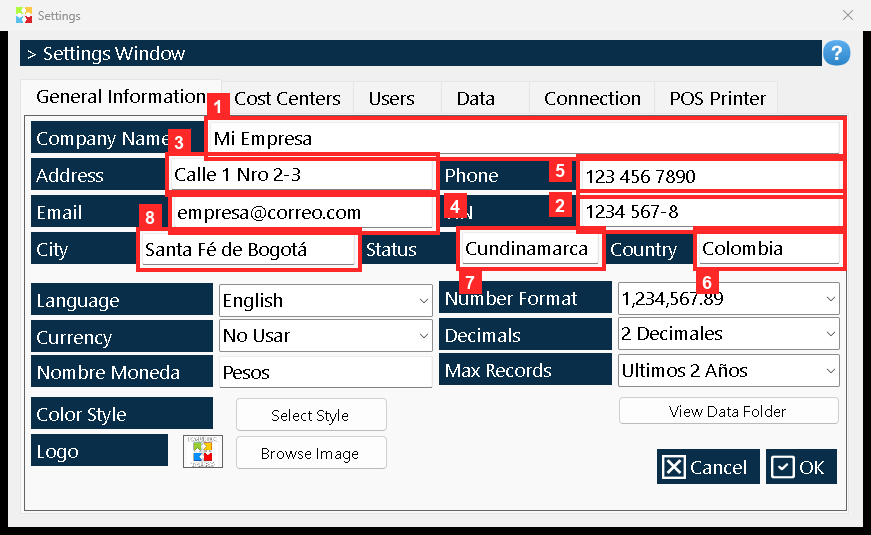
Task: Open the Connection tab
Action: tap(592, 98)
